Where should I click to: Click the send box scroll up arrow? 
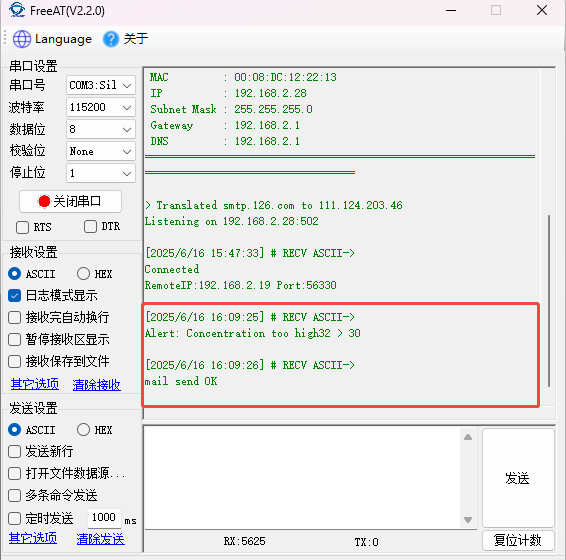click(468, 437)
